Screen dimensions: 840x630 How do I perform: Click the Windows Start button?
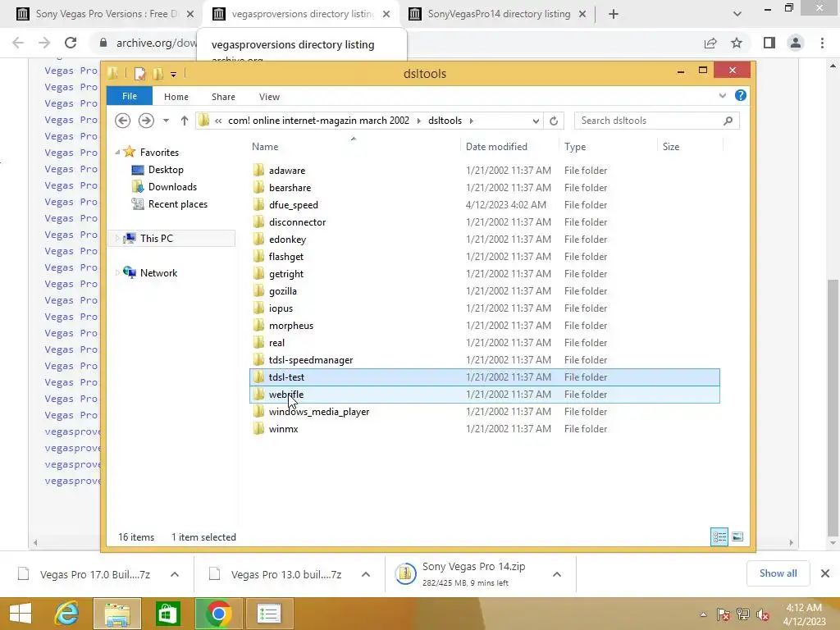click(x=21, y=614)
